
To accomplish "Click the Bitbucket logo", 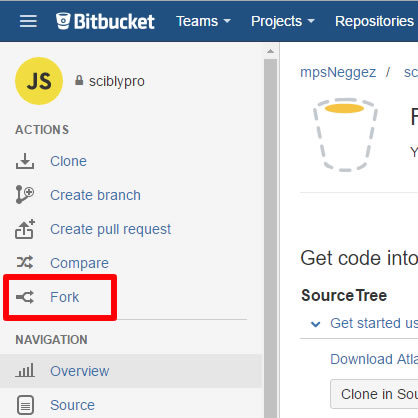I will point(105,21).
